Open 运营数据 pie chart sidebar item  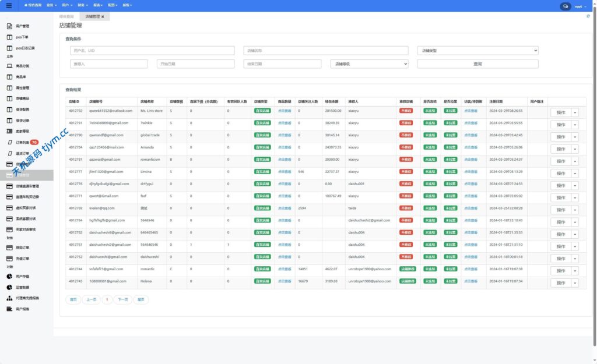22,287
